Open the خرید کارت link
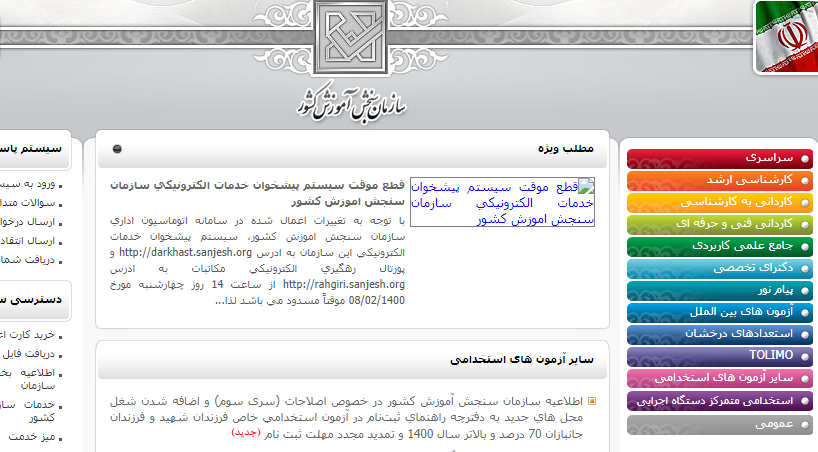The height and width of the screenshot is (452, 818). pos(30,335)
